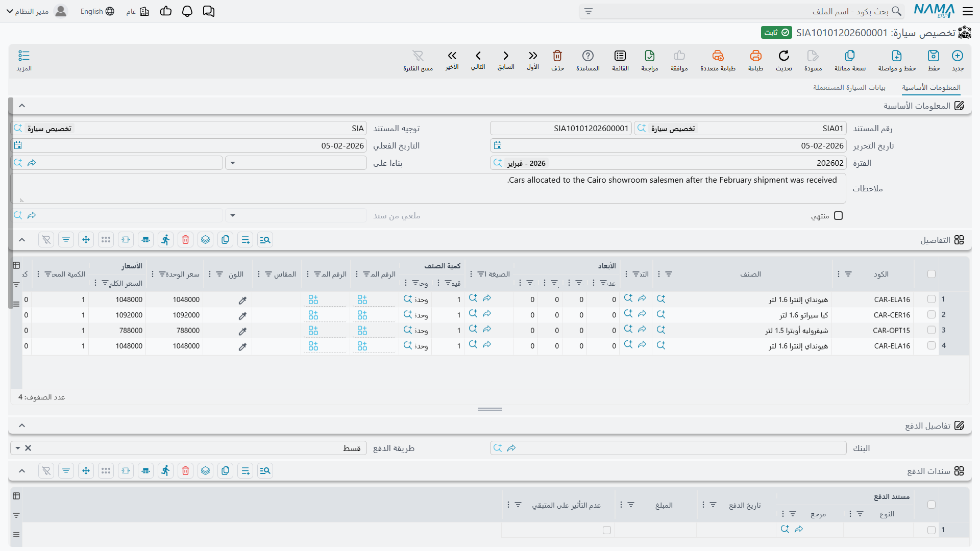Open color picker for CAR-CER16 row
The height and width of the screenshot is (551, 980).
click(242, 315)
